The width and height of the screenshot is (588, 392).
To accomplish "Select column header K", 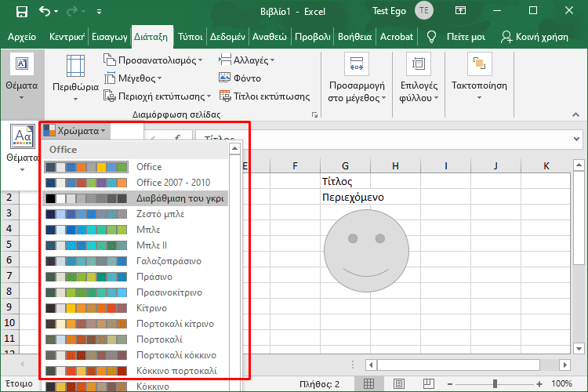I will [546, 165].
